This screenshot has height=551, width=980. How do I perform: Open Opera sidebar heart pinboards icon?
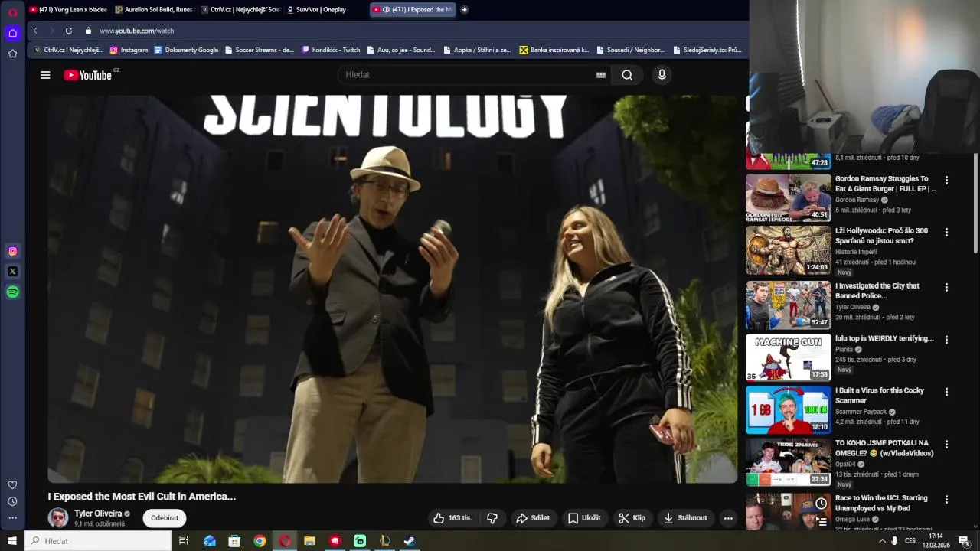12,484
